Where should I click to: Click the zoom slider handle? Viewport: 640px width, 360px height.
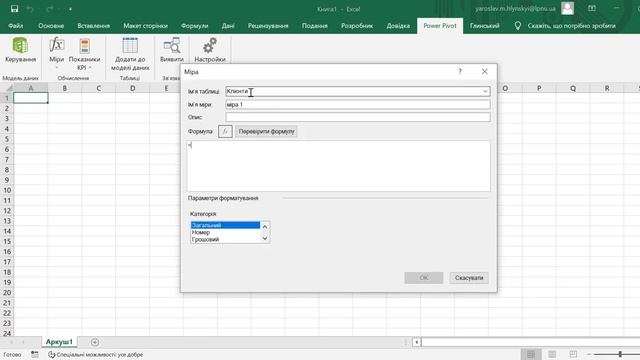click(x=620, y=354)
